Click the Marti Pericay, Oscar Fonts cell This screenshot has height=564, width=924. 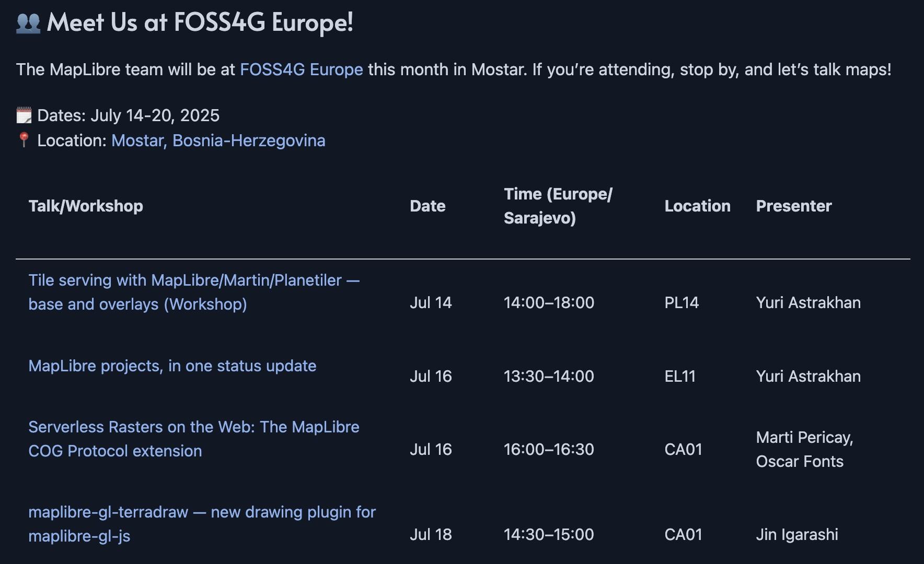click(x=804, y=449)
